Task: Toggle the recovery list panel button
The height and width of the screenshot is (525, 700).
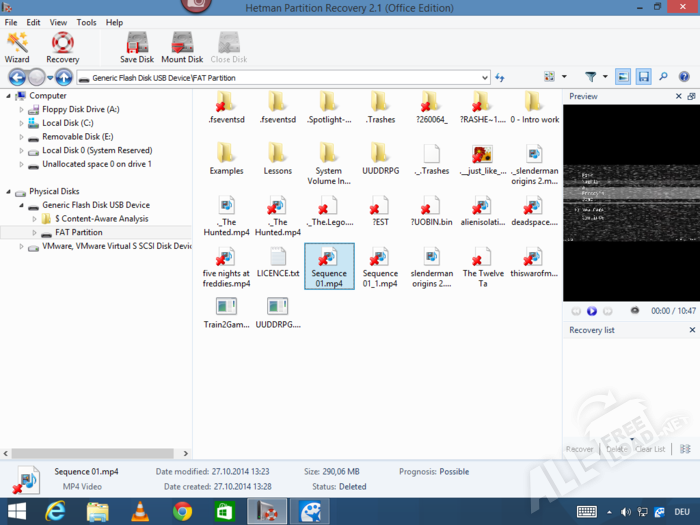Action: coord(643,77)
